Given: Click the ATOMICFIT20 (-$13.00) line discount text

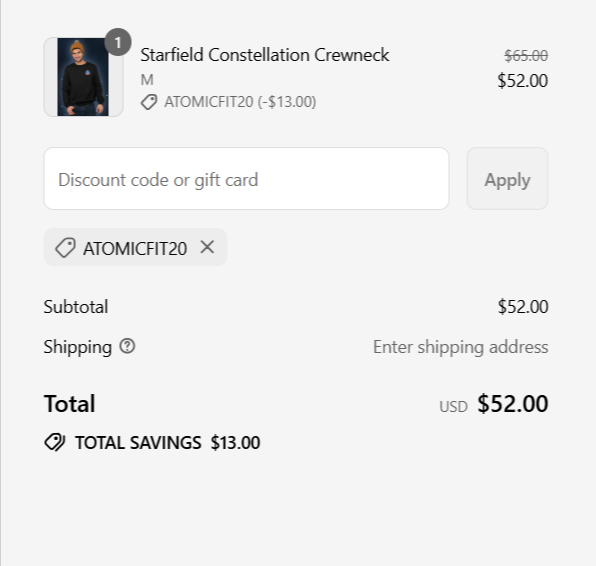Looking at the screenshot, I should click(240, 102).
